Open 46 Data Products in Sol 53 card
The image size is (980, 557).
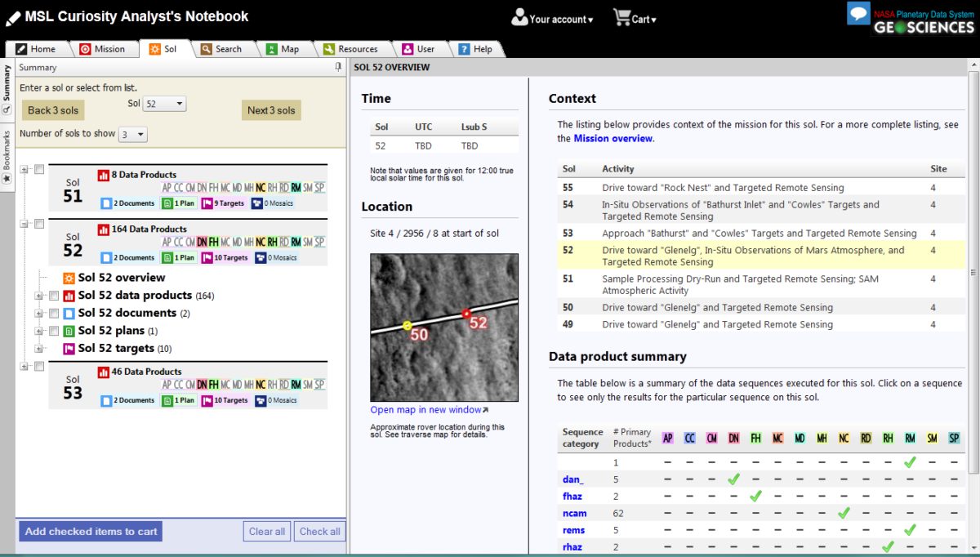(x=140, y=372)
